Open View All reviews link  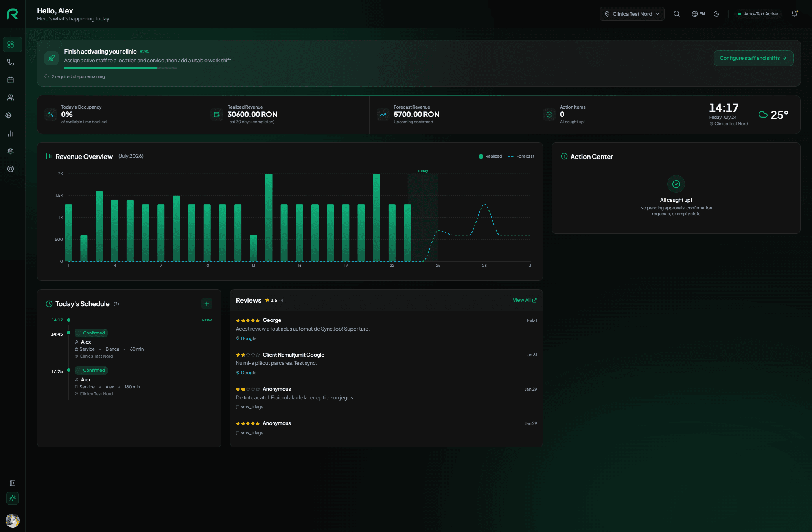525,300
